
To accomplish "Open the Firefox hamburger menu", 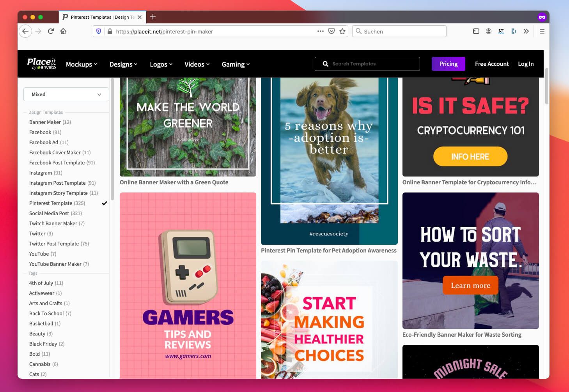I will pyautogui.click(x=542, y=31).
